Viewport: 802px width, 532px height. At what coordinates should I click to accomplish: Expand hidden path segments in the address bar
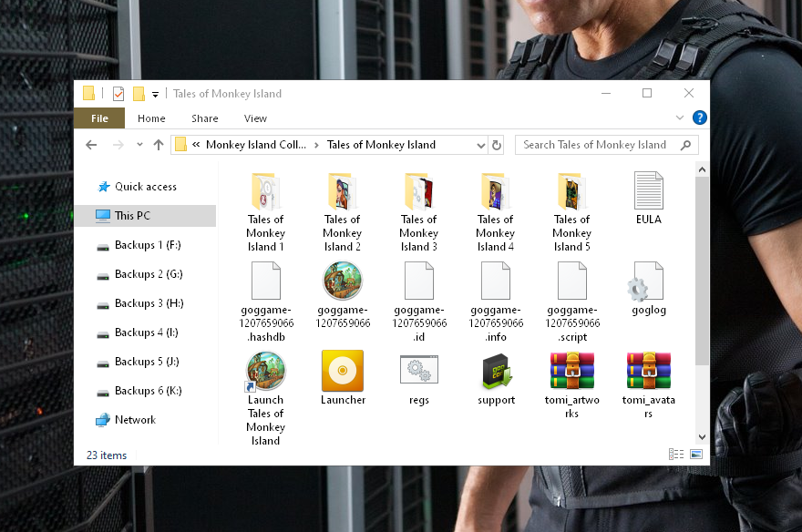(196, 145)
